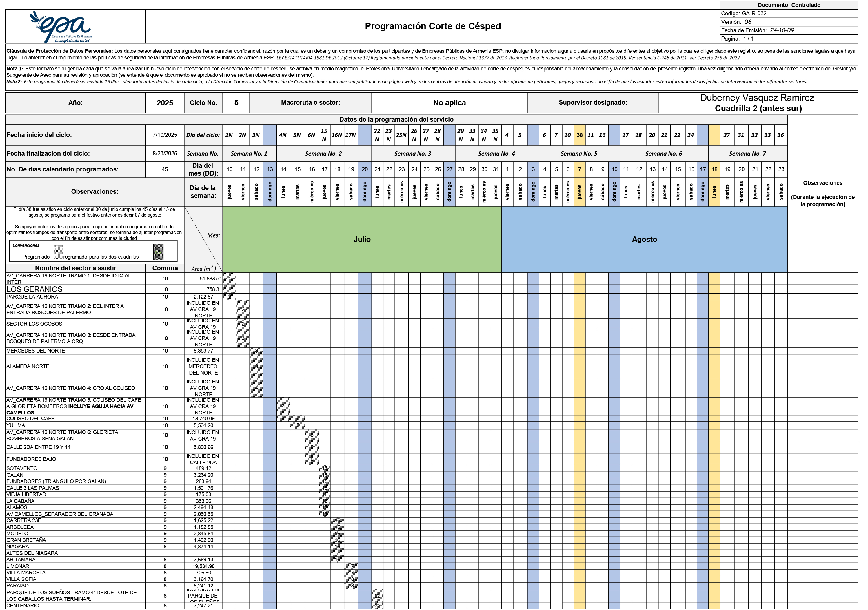Click the 'Versión: 06' cell
This screenshot has height=610, width=868.
789,22
